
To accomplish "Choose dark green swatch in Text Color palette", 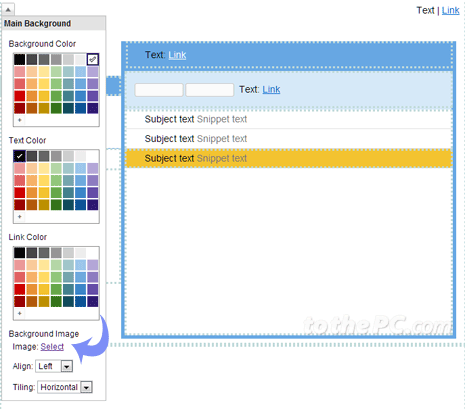I will [56, 205].
